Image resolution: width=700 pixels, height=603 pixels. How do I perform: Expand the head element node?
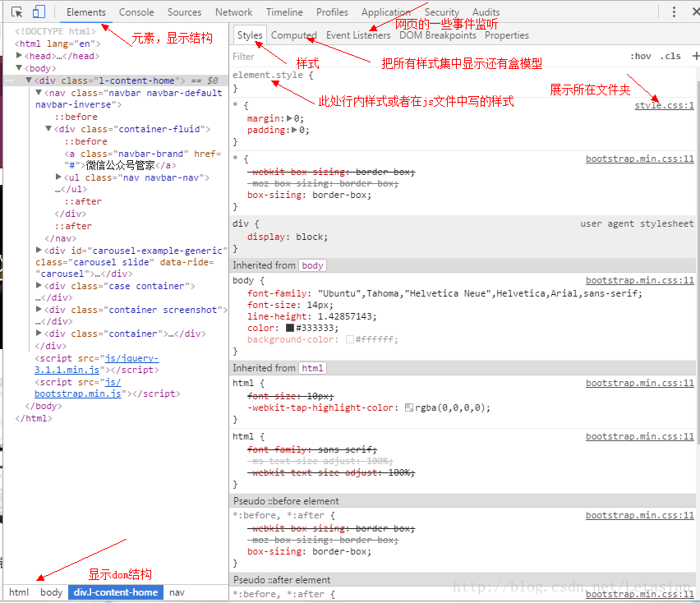[19, 55]
